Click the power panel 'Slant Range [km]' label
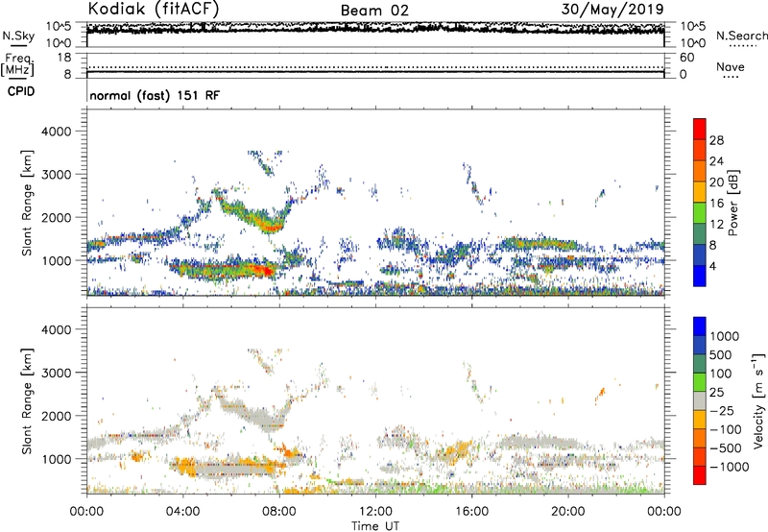Viewport: 768px width, 532px height. [x=27, y=203]
